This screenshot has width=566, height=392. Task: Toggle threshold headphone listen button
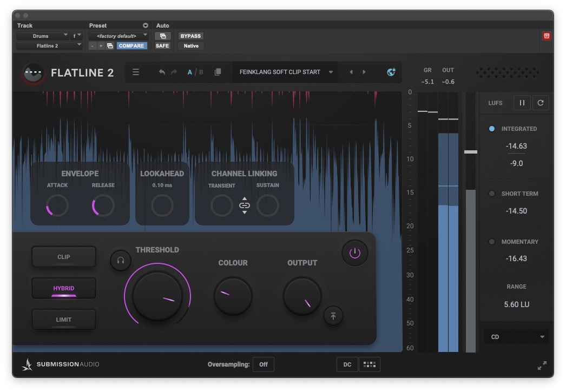pyautogui.click(x=120, y=261)
